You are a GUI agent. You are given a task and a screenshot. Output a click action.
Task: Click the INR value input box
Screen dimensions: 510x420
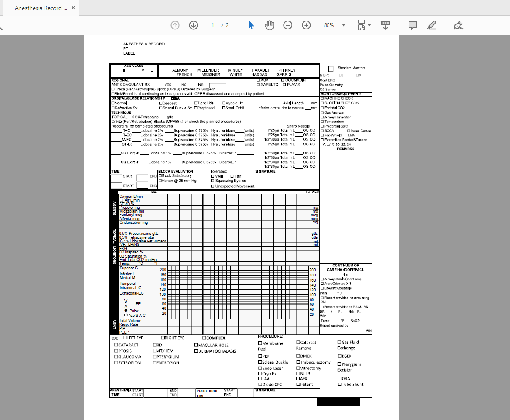pyautogui.click(x=218, y=85)
